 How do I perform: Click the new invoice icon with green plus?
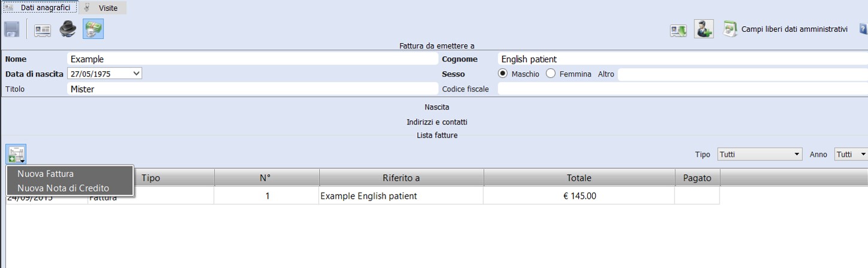coord(16,154)
